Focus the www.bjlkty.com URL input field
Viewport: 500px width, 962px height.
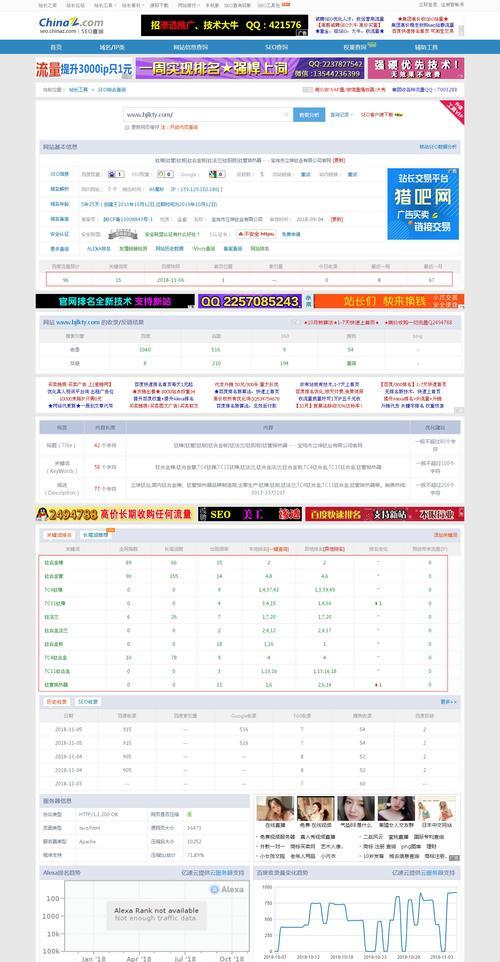(207, 115)
